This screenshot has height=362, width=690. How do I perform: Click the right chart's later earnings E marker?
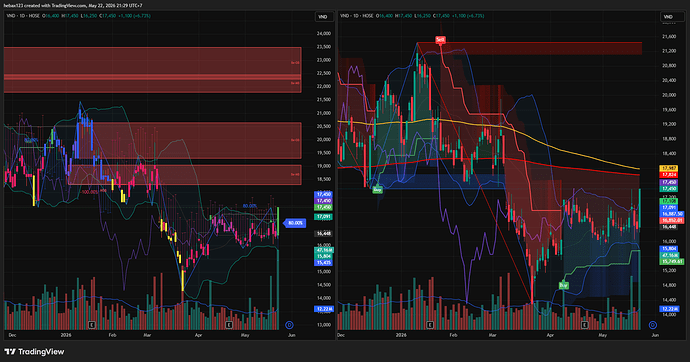(x=584, y=325)
